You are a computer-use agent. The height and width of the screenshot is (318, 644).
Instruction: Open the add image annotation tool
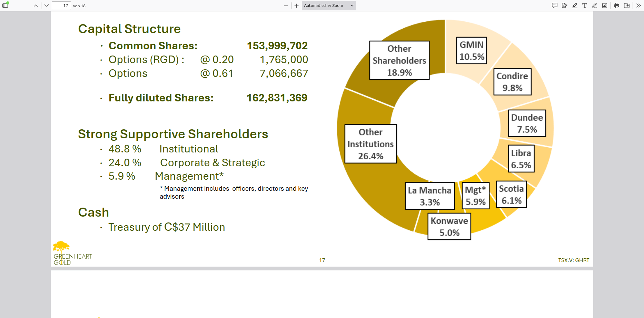[x=605, y=6]
